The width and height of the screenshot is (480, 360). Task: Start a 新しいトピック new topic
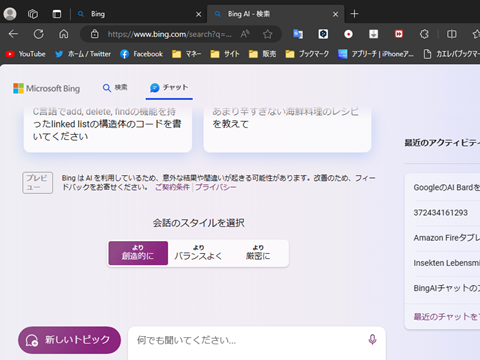click(69, 340)
